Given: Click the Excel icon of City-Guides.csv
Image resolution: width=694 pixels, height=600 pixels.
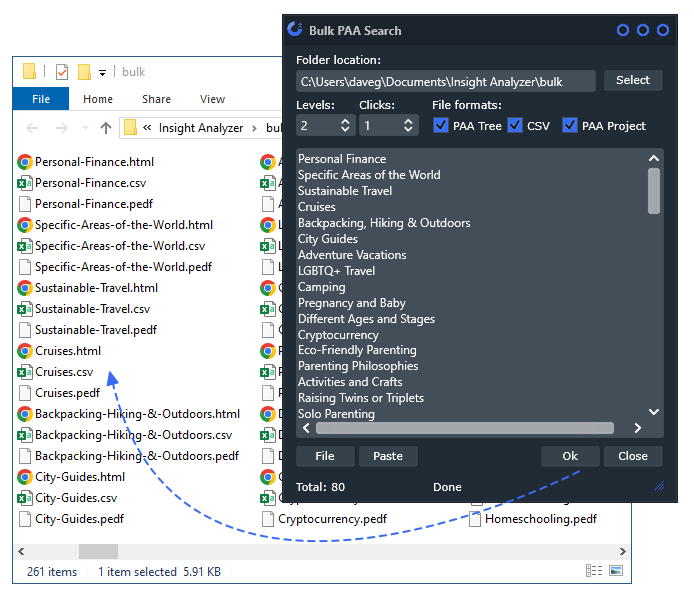Looking at the screenshot, I should click(25, 498).
